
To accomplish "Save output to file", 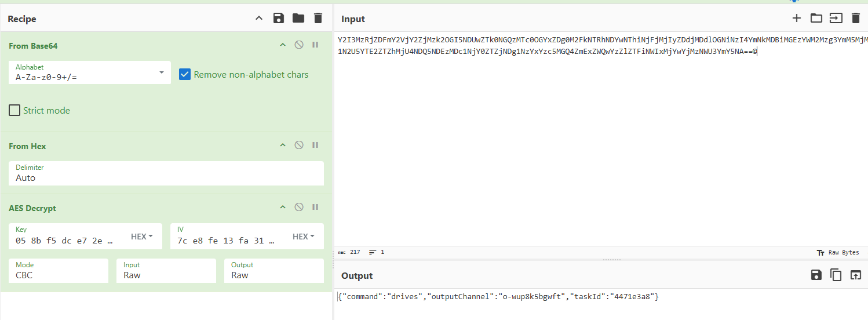I will tap(816, 275).
